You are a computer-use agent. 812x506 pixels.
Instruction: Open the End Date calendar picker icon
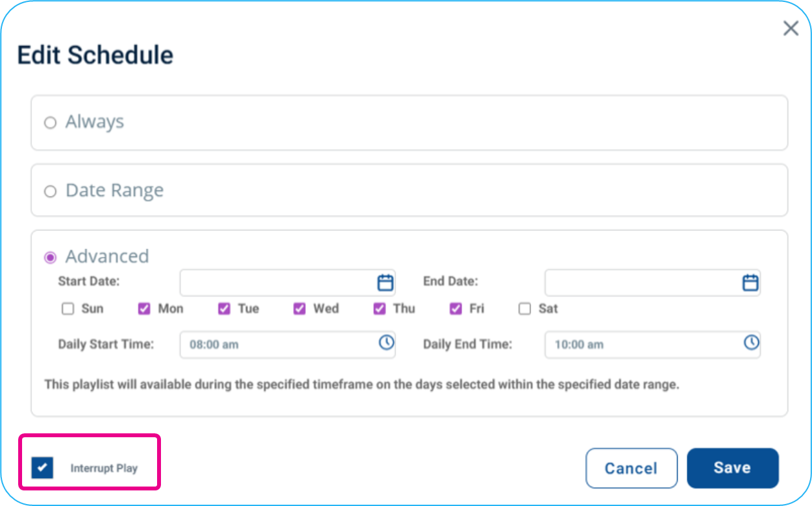point(750,282)
